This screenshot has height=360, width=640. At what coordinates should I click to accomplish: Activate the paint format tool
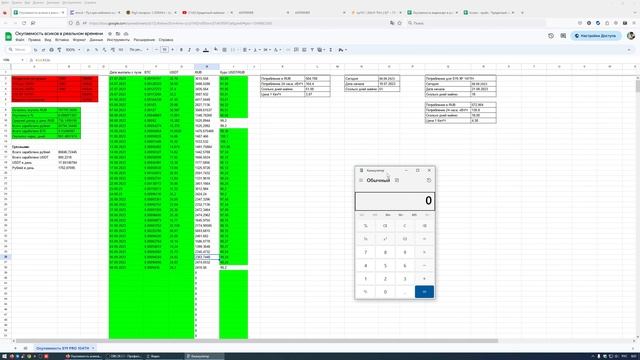59,50
